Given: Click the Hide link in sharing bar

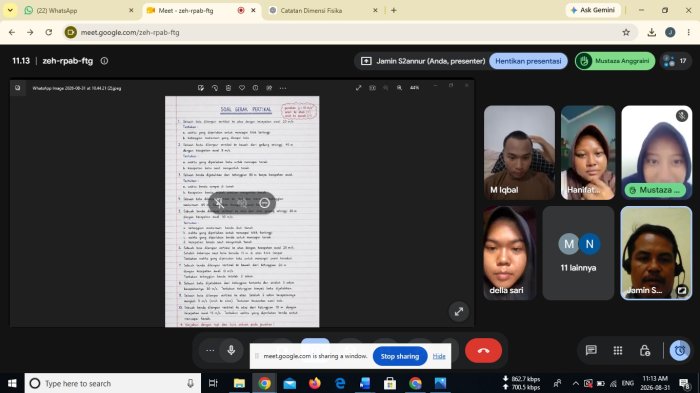Looking at the screenshot, I should point(439,356).
